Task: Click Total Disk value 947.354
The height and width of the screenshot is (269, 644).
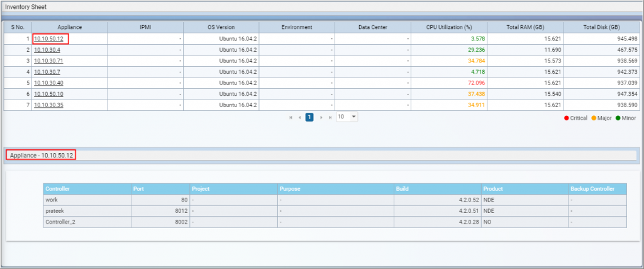Action: tap(627, 94)
